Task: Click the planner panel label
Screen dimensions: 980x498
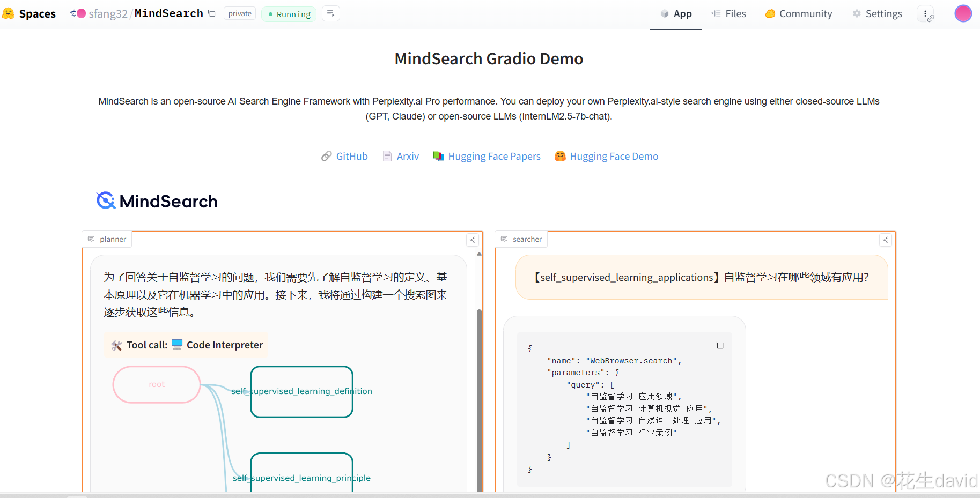Action: 107,239
